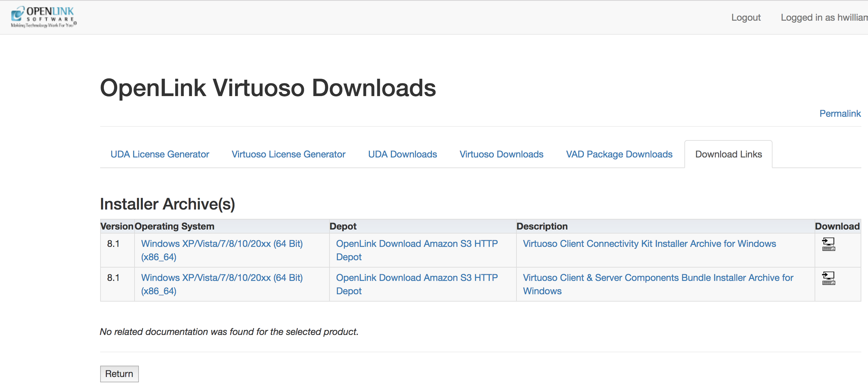Open the UDA License Generator tab
The image size is (868, 389).
pos(160,154)
